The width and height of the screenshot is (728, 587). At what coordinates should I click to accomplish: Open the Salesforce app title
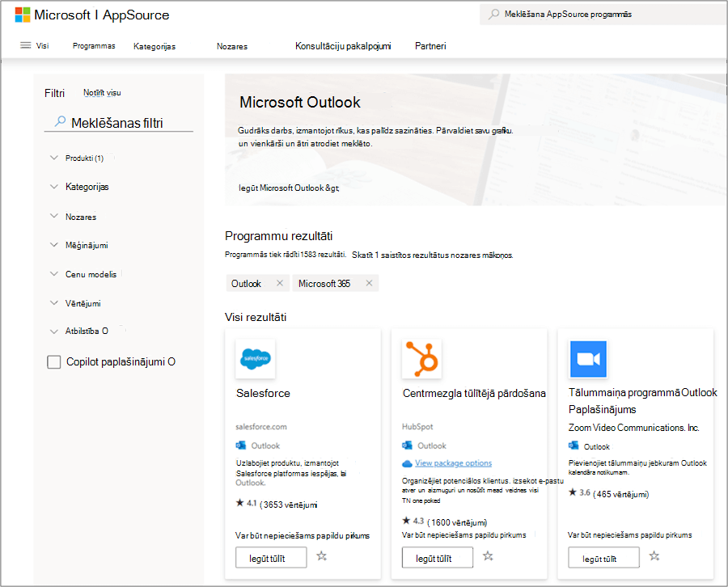pyautogui.click(x=263, y=393)
